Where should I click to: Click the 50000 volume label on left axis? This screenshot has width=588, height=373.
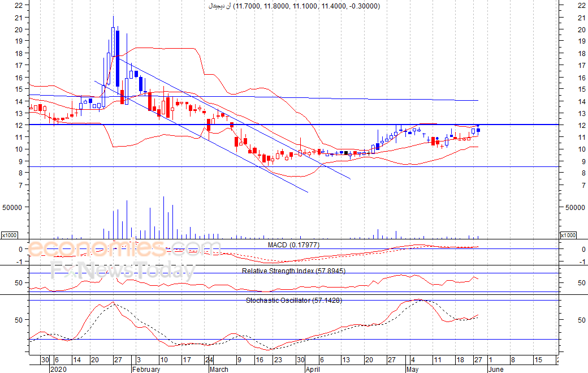point(12,208)
